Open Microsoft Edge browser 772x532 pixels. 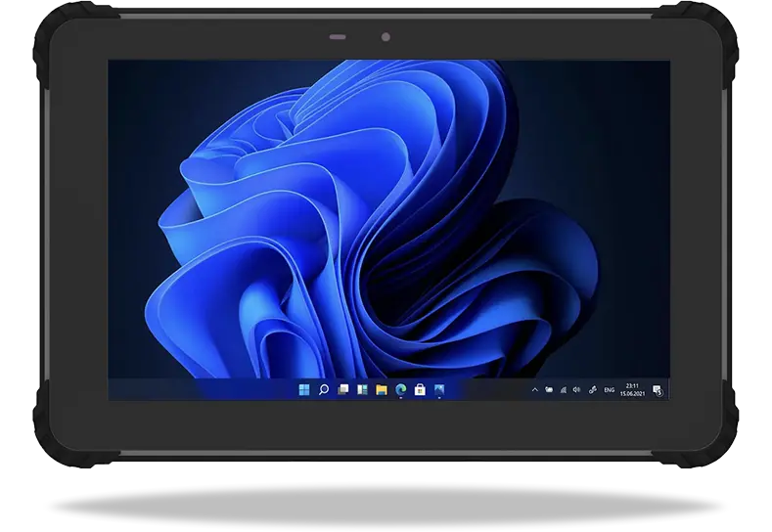click(x=400, y=390)
